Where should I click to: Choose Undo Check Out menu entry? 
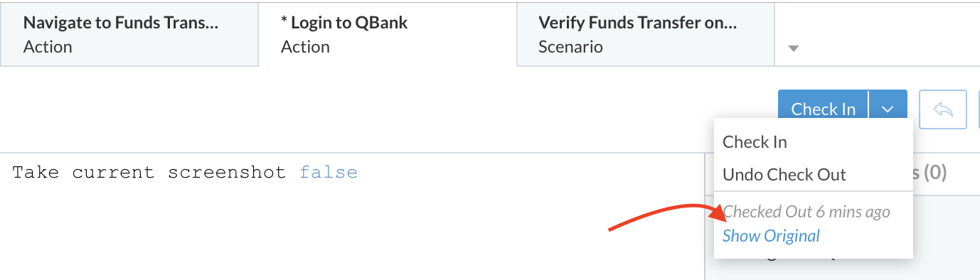(784, 174)
